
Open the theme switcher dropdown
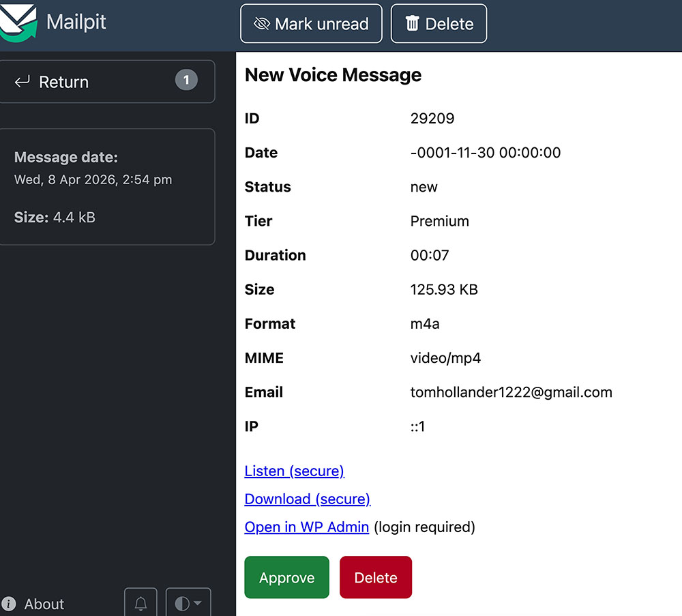[x=188, y=604]
